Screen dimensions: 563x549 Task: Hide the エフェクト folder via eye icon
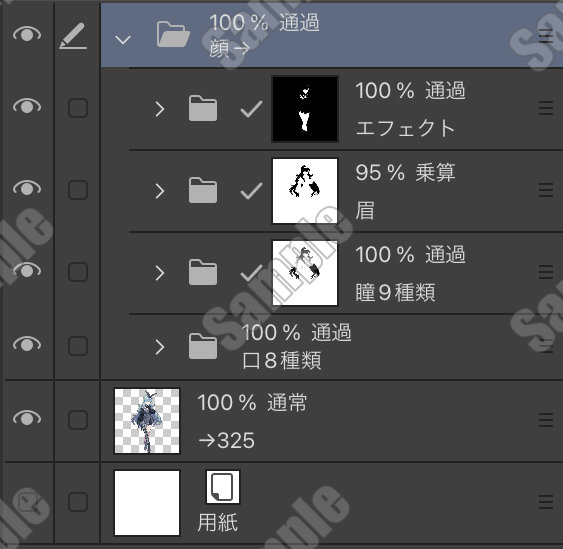click(x=27, y=106)
